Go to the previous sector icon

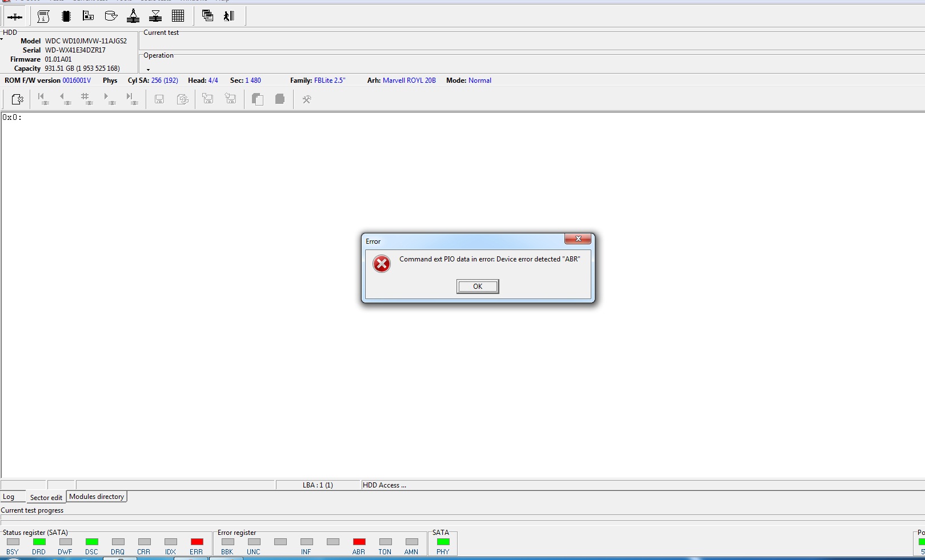click(65, 99)
